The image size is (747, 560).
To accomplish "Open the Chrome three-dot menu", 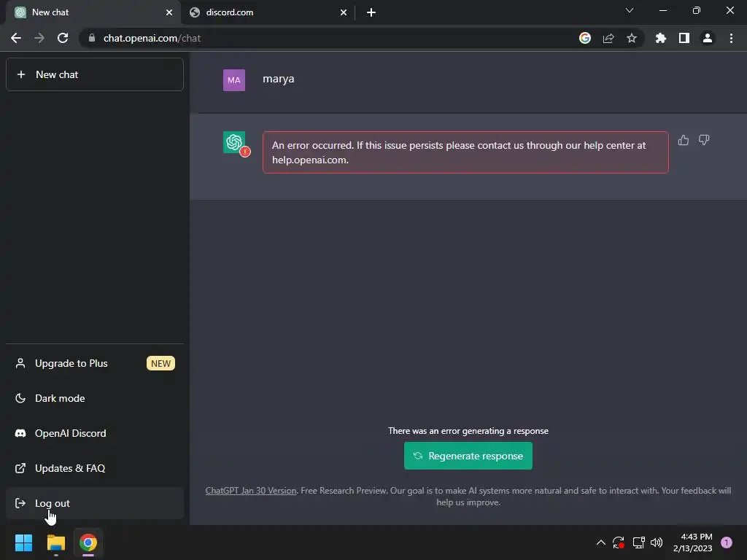I will tap(731, 38).
